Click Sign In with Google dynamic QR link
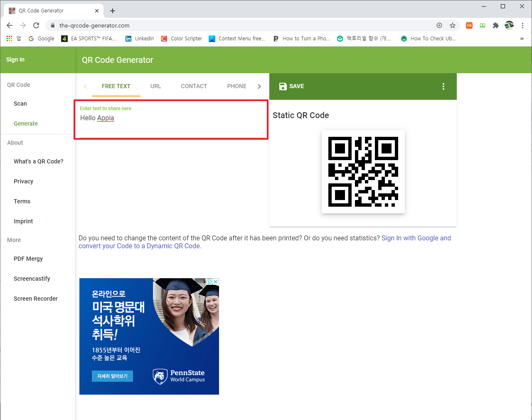This screenshot has height=420, width=532. click(265, 242)
